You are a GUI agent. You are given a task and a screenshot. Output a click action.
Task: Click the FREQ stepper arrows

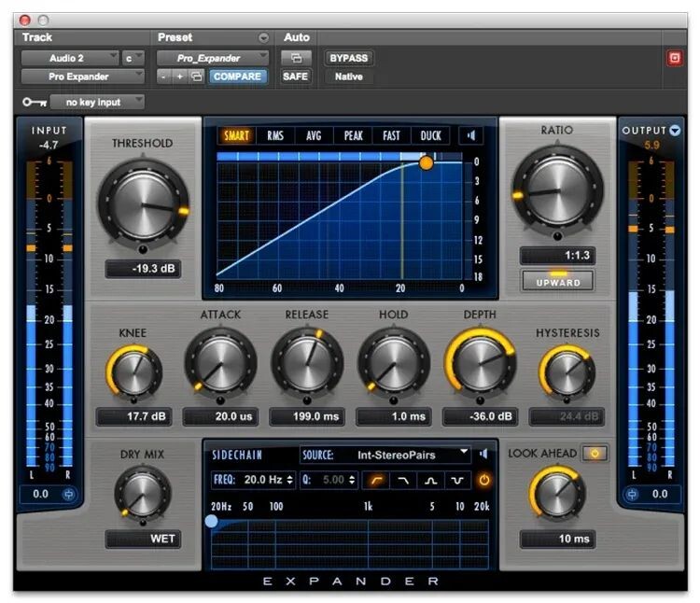[289, 481]
